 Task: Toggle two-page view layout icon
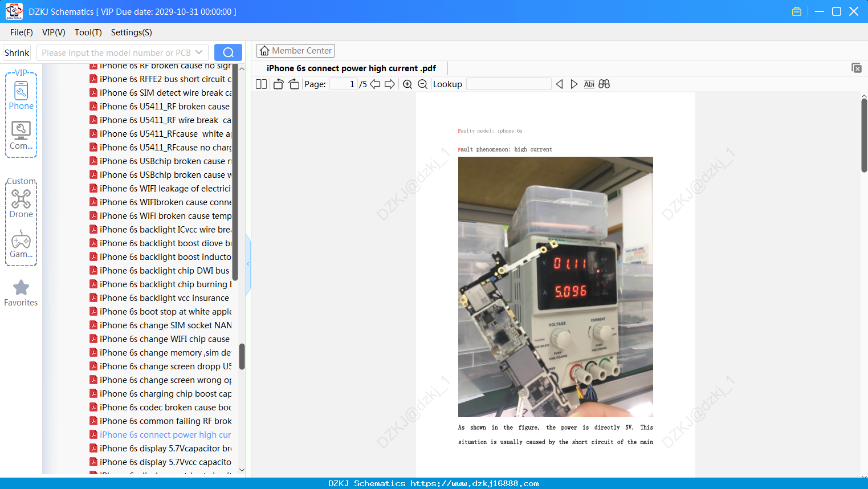262,84
